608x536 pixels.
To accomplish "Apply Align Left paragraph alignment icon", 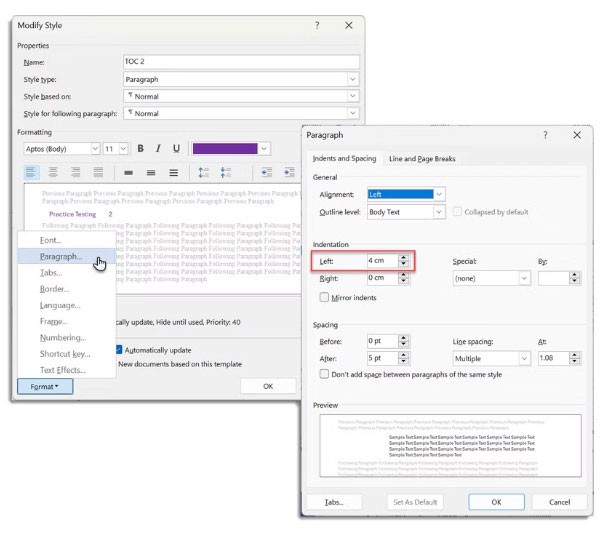I will point(31,172).
